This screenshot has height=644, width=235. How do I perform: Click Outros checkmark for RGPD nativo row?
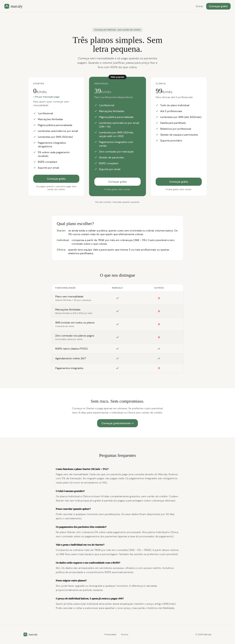click(159, 348)
